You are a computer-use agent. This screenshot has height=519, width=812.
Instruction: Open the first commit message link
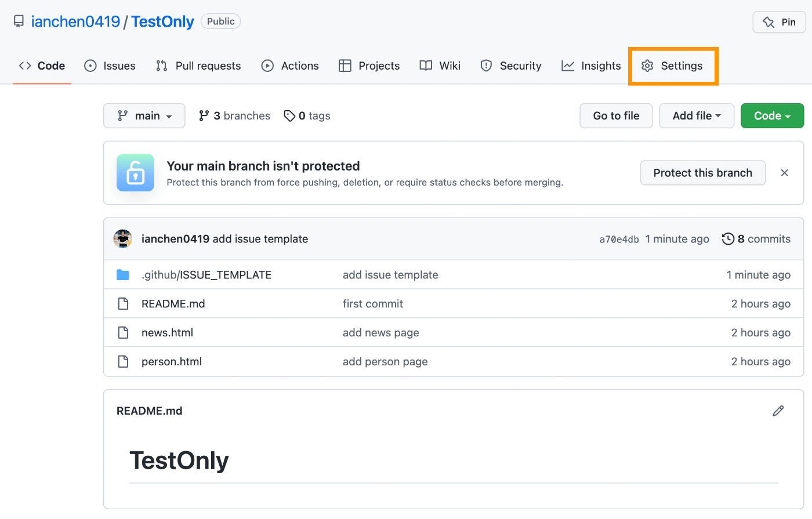(x=373, y=304)
